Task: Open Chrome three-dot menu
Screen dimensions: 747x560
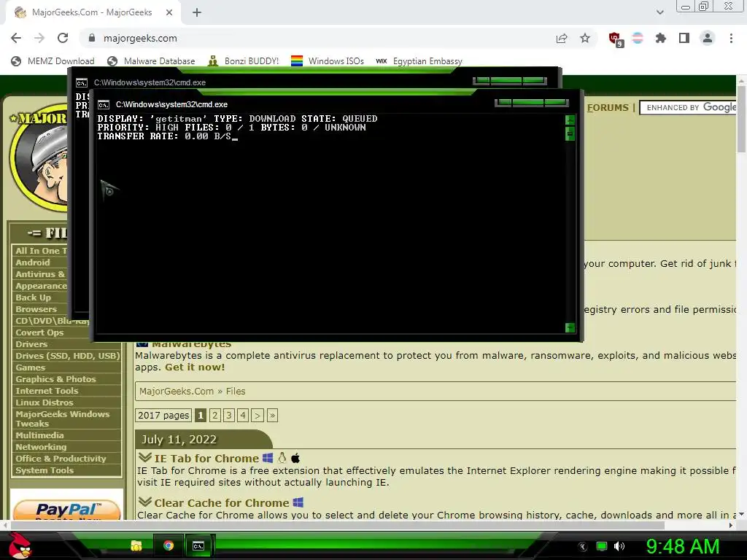Action: click(x=731, y=38)
